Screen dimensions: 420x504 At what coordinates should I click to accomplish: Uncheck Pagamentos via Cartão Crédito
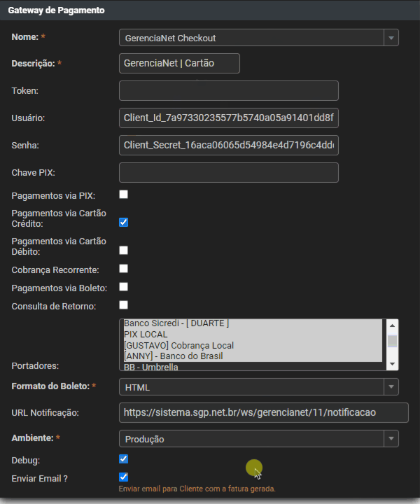[123, 222]
